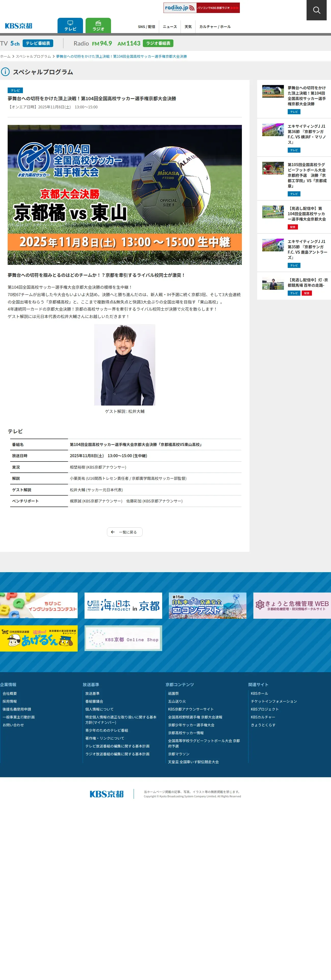Open 五山送り火 footer link
Screen dimensions: 331x980
177,701
